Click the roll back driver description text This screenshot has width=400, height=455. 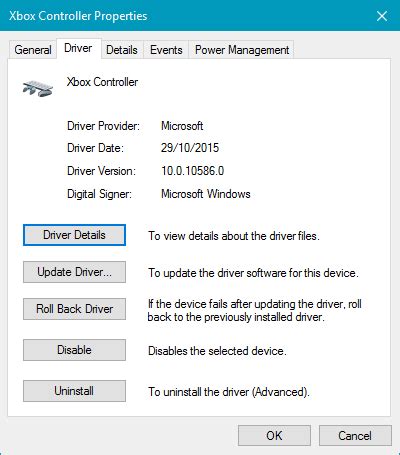point(255,310)
